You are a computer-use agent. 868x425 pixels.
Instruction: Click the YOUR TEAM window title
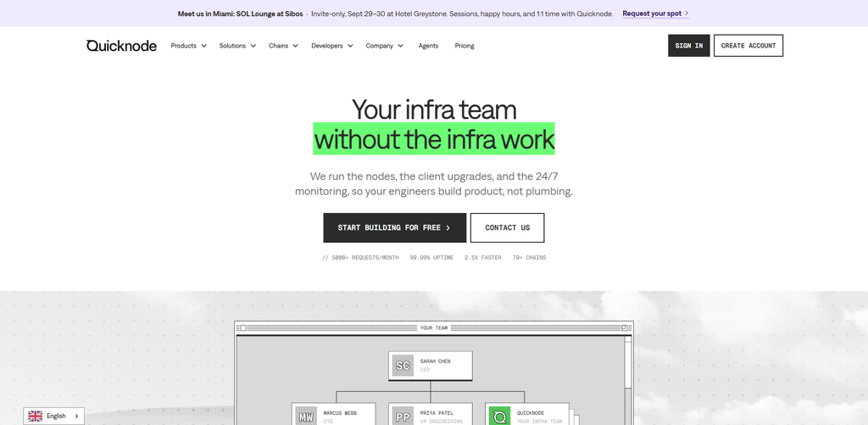click(434, 328)
